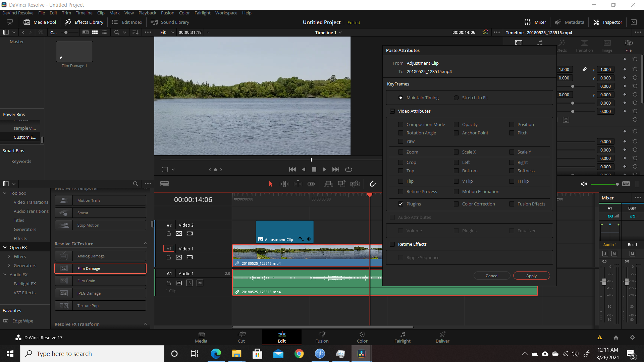
Task: Mute audio with speaker icon
Action: pos(584,184)
